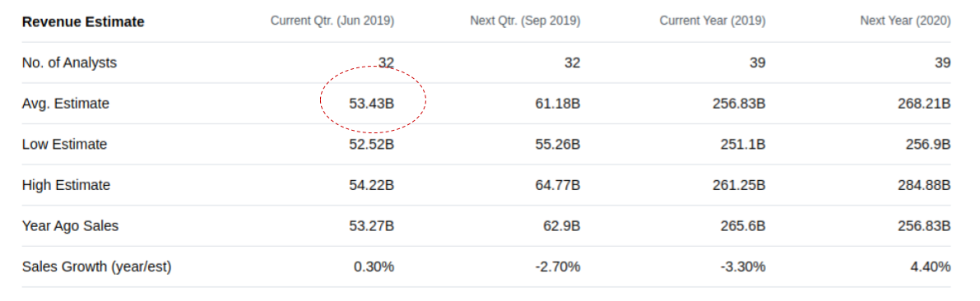This screenshot has height=301, width=980.
Task: Click the Low Estimate row label
Action: (x=64, y=145)
